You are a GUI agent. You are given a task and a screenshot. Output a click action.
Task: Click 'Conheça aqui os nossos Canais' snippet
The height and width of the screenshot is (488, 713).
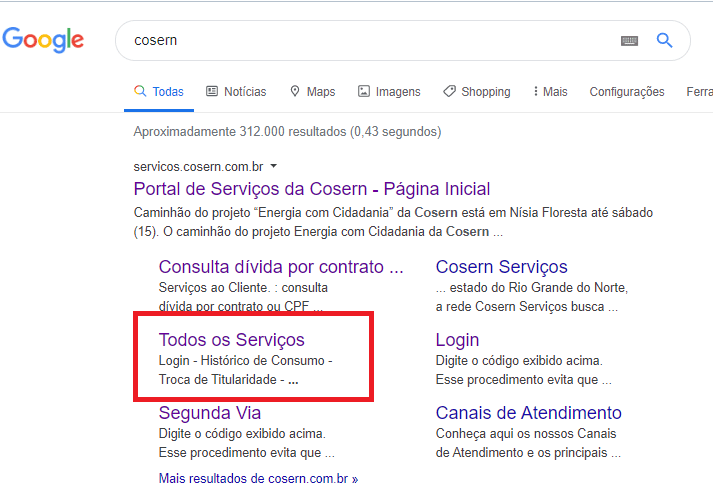pyautogui.click(x=528, y=443)
